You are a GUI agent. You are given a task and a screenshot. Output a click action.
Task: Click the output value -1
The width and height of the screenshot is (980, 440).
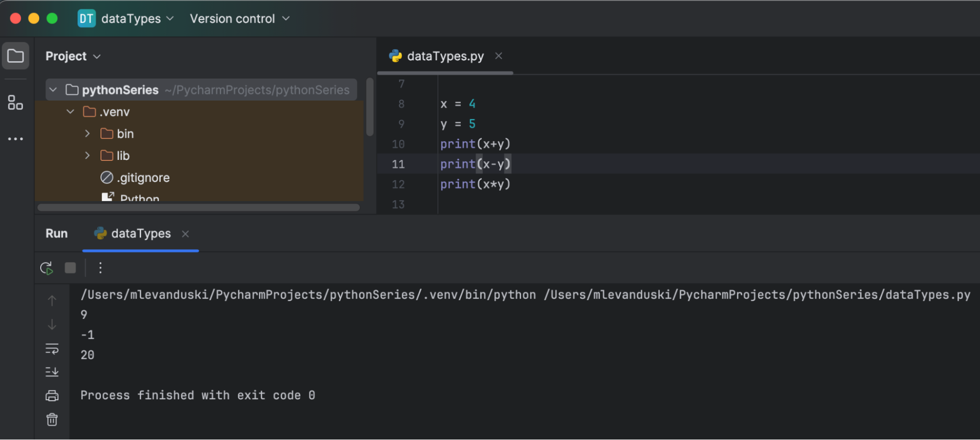click(87, 335)
